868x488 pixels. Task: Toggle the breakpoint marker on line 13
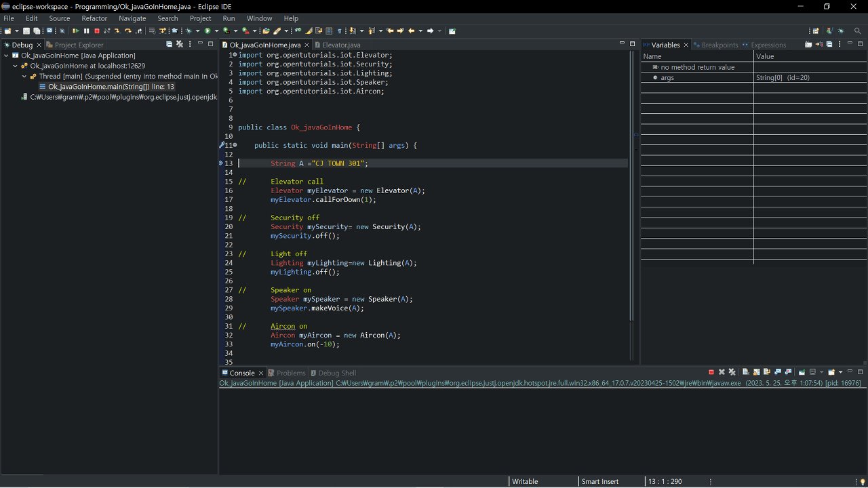[222, 163]
